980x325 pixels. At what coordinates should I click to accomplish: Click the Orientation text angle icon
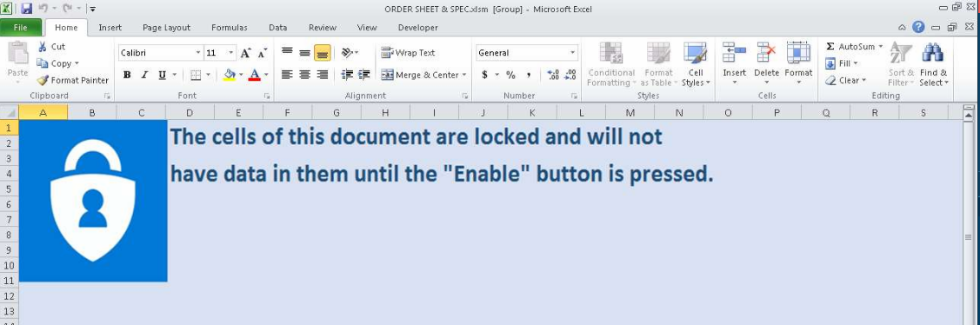(348, 52)
